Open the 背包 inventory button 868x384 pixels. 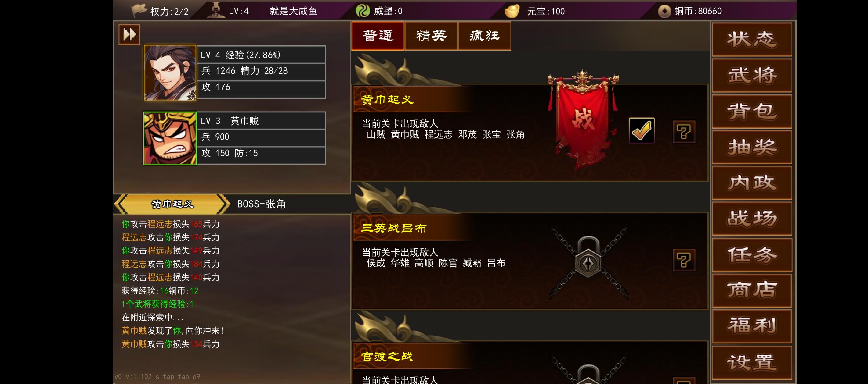752,111
